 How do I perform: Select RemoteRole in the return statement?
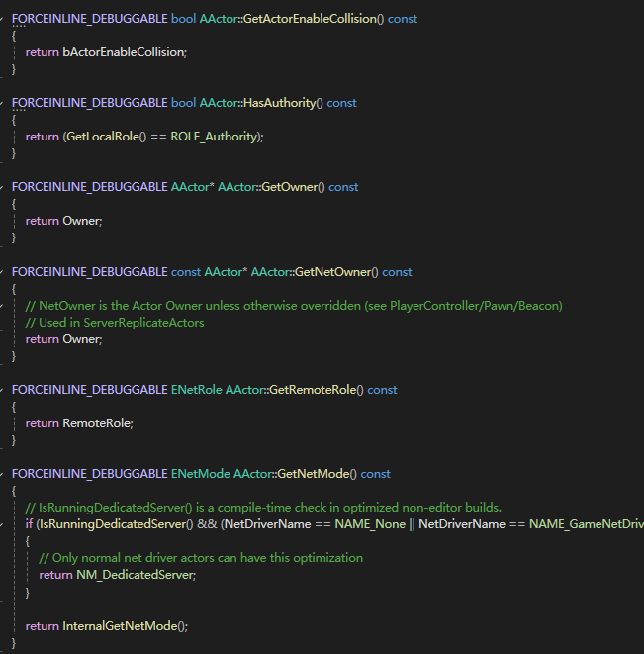click(96, 423)
